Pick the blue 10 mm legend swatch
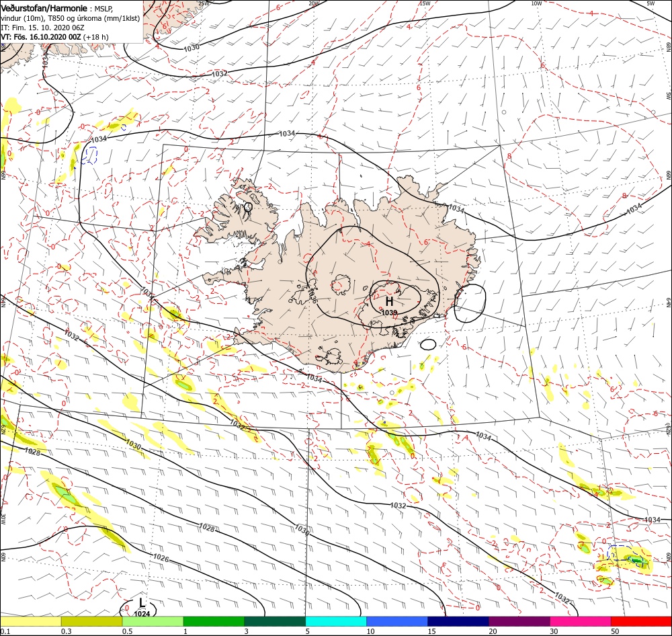 coord(397,621)
